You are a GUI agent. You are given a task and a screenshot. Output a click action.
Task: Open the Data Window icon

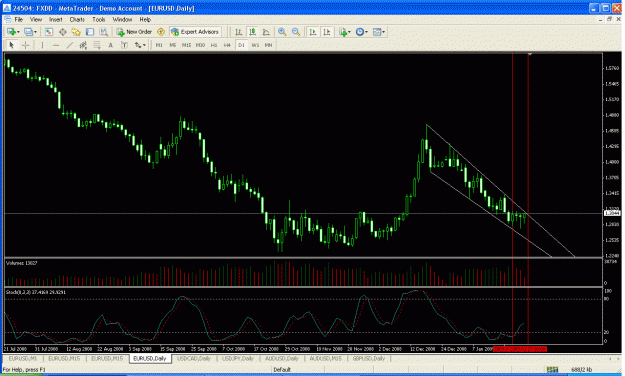[63, 32]
